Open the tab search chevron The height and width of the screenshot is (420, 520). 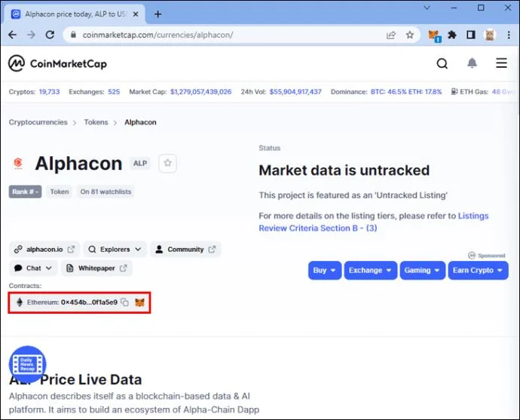[427, 8]
